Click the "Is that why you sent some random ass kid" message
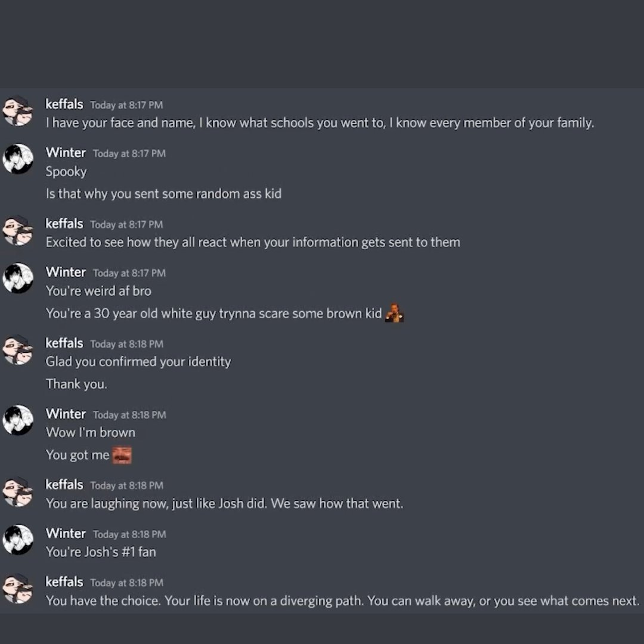This screenshot has width=644, height=644. (162, 194)
